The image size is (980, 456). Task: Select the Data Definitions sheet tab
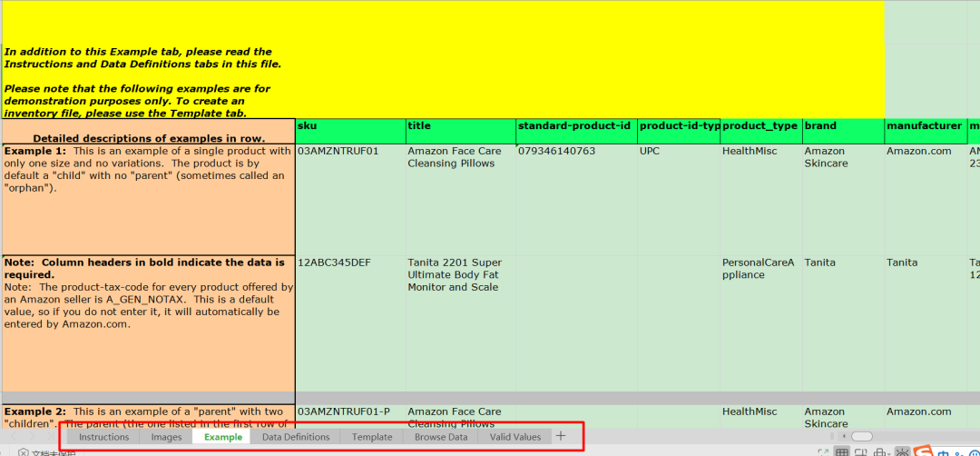click(x=296, y=437)
